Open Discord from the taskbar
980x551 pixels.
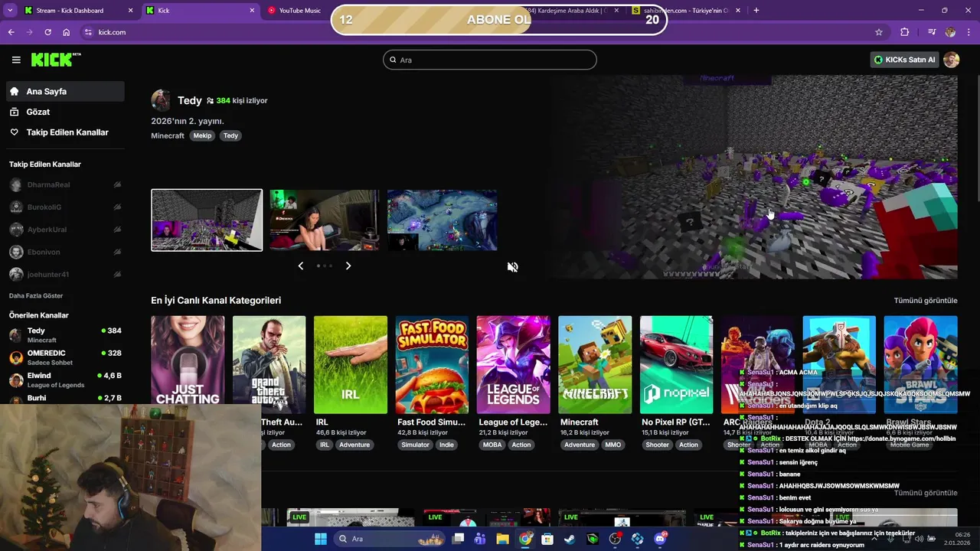pyautogui.click(x=660, y=539)
